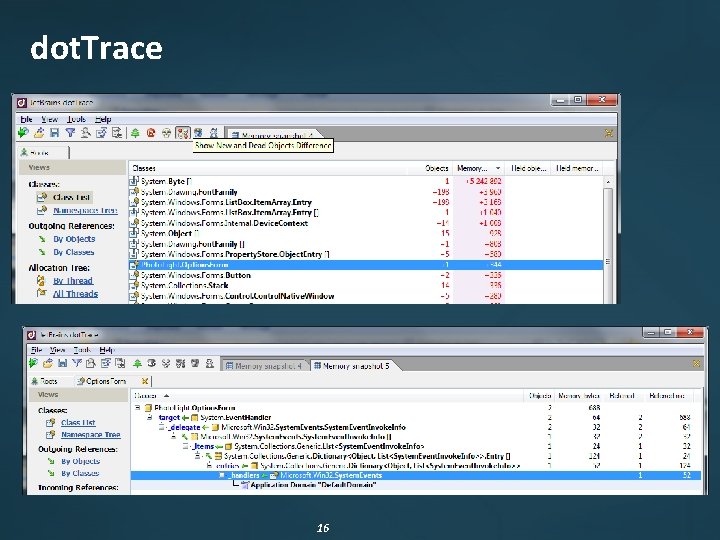The height and width of the screenshot is (540, 720).
Task: Open the Help menu in top window
Action: [103, 119]
